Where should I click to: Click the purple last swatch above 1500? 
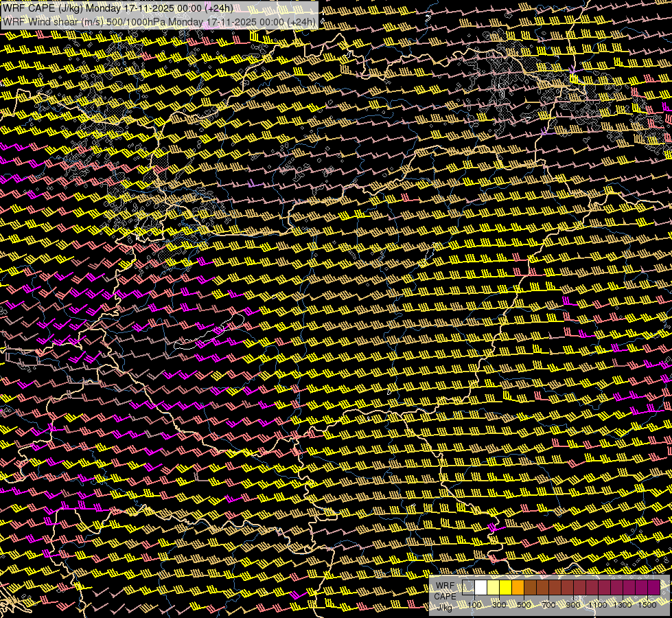653,588
